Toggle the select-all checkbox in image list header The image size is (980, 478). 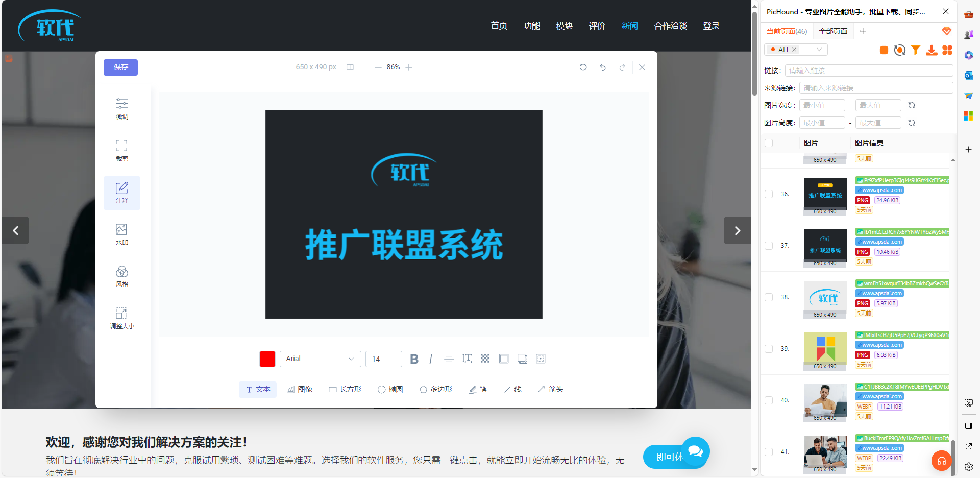click(x=769, y=143)
